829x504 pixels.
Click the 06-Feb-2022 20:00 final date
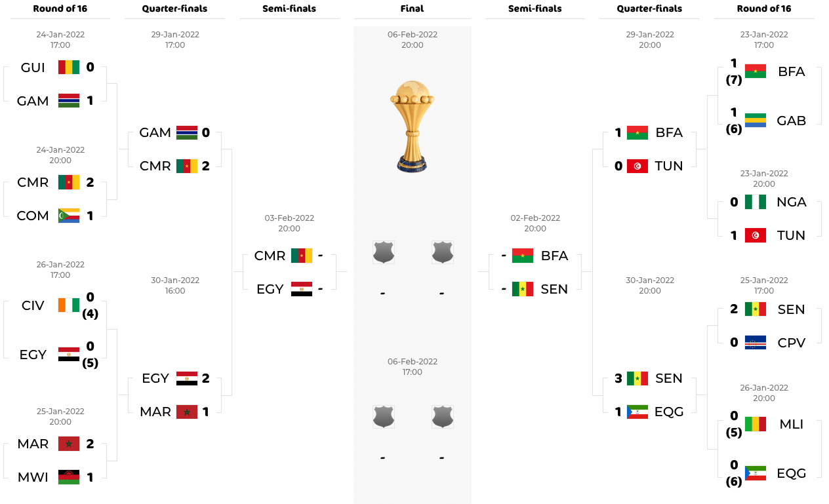(x=413, y=40)
